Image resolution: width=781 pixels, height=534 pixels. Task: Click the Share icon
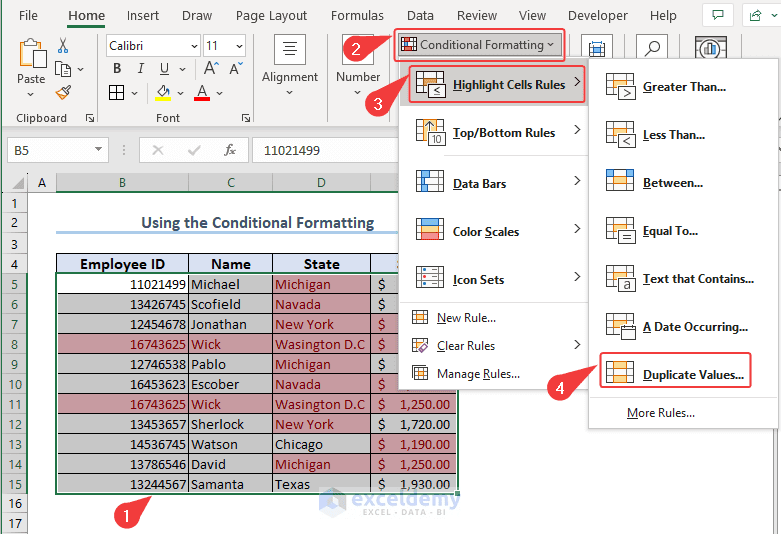tap(756, 15)
